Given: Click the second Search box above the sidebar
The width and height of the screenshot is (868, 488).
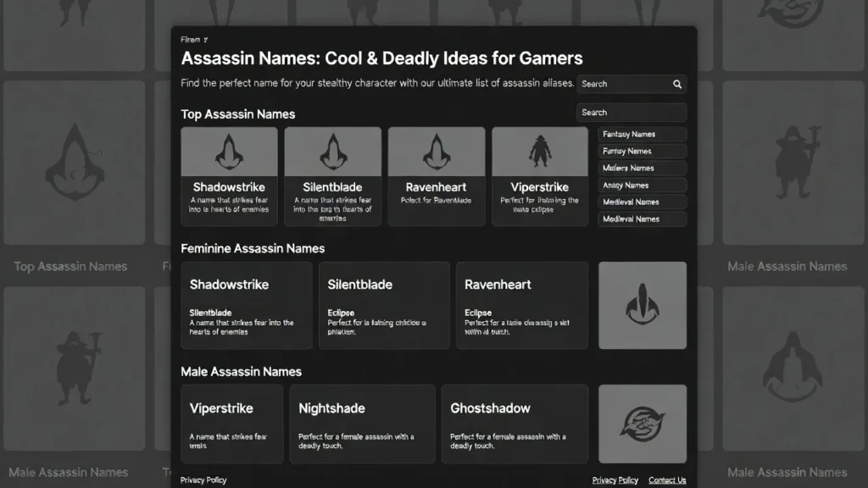Looking at the screenshot, I should tap(632, 112).
